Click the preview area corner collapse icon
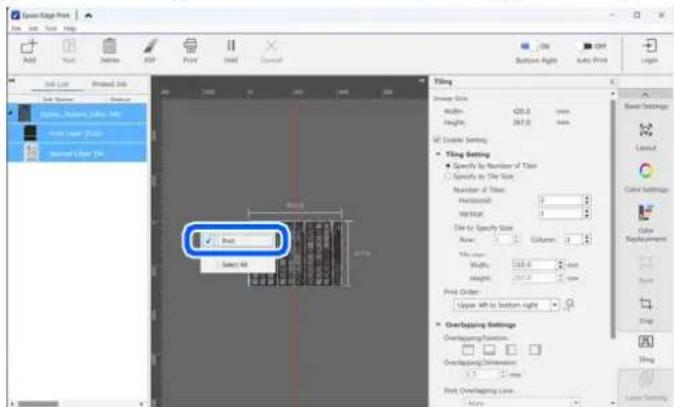674x407 pixels. 421,81
